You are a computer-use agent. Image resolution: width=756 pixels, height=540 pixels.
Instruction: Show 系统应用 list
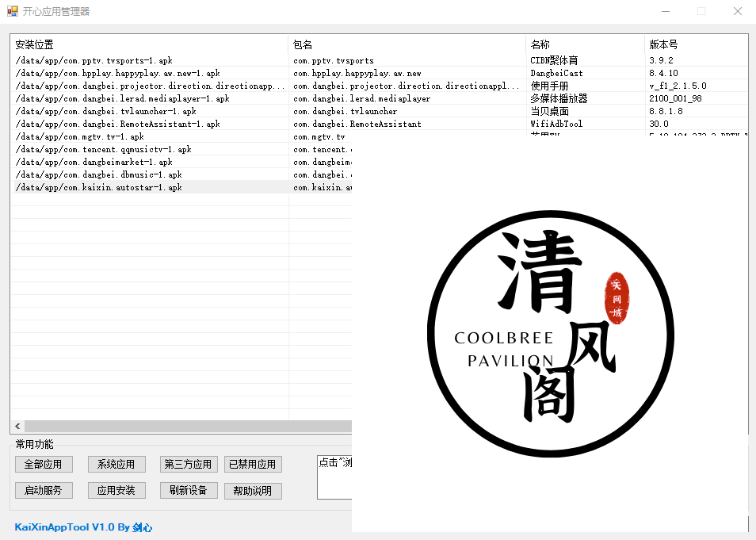point(116,464)
